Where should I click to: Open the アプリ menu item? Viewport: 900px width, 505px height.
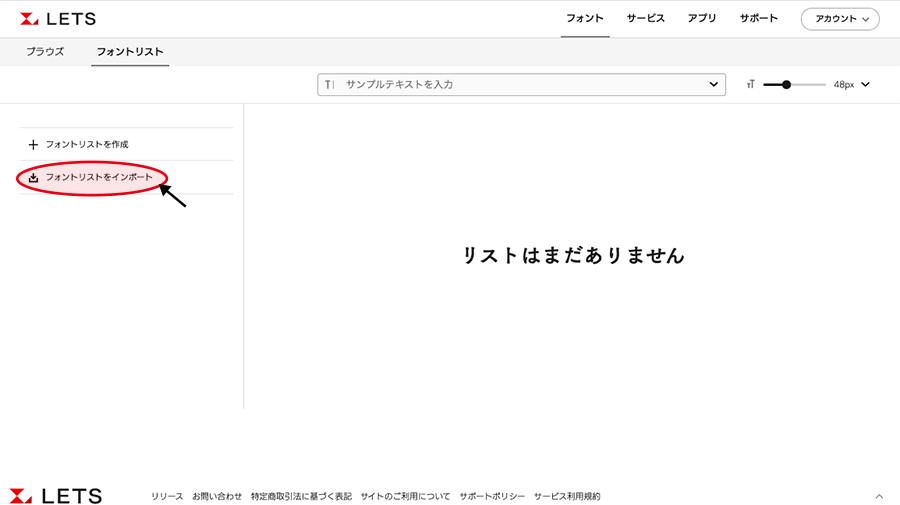(702, 18)
